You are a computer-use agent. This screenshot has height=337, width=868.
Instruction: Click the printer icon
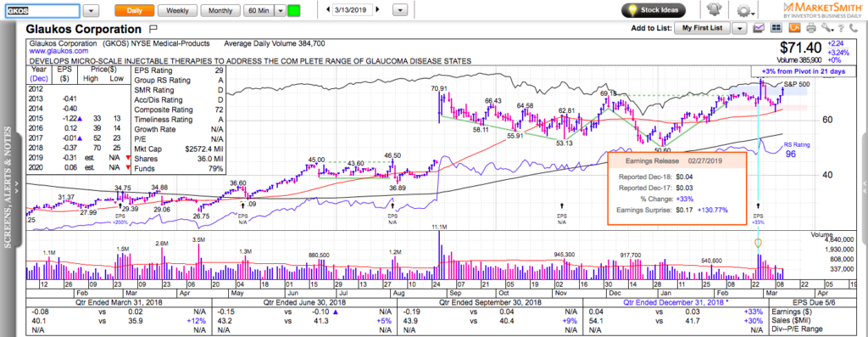click(811, 28)
